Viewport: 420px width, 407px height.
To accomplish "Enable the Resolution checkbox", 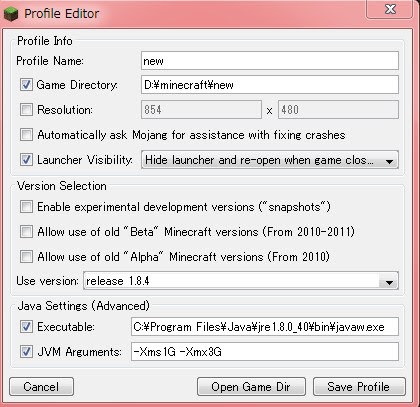I will (26, 109).
